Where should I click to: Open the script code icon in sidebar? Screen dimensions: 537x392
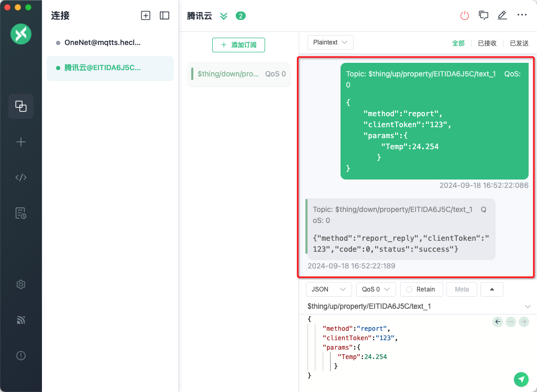click(x=21, y=177)
